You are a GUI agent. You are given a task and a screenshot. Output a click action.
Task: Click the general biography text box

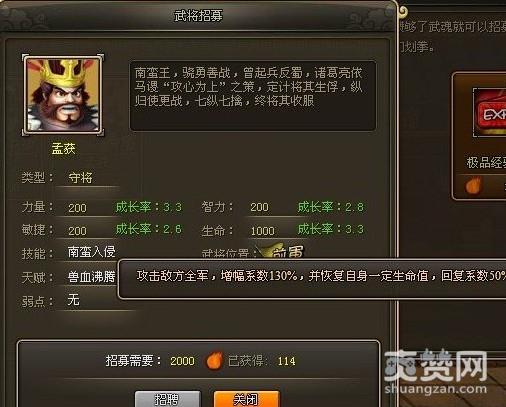coord(253,96)
